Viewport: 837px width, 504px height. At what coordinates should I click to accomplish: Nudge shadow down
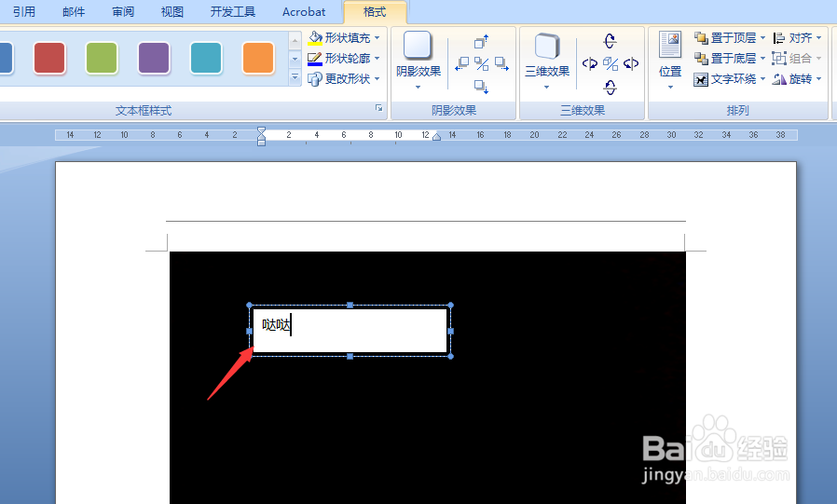(482, 87)
